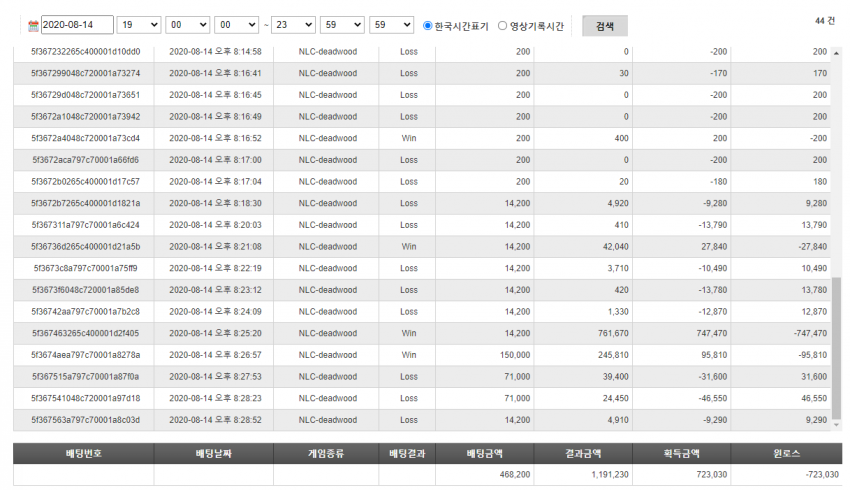The image size is (850, 490).
Task: Click bet ID 5f367541048c720001a97d18
Action: coord(86,398)
